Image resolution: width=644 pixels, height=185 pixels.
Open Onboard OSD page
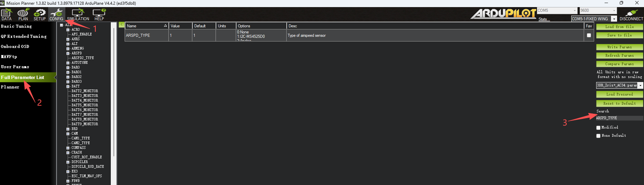tap(15, 47)
